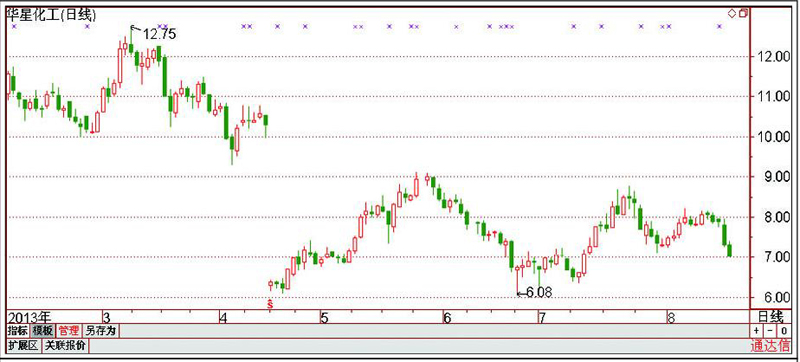The width and height of the screenshot is (800, 362).
Task: Click the 另存为 save-as button
Action: [x=101, y=331]
